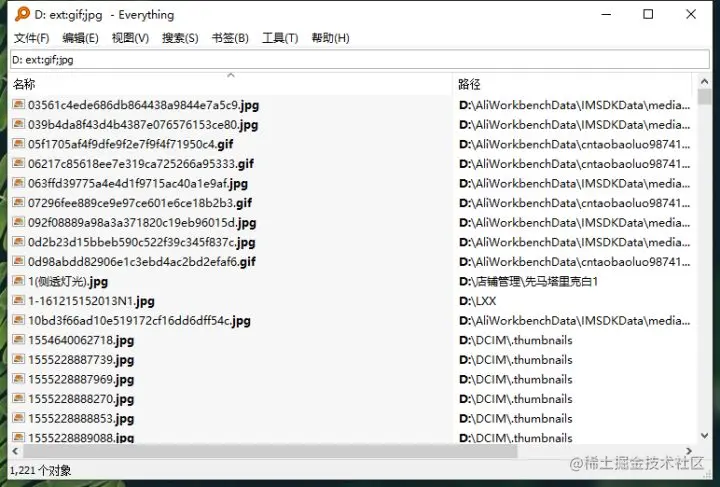Open the 工具(T) menu
This screenshot has height=487, width=720.
point(280,38)
